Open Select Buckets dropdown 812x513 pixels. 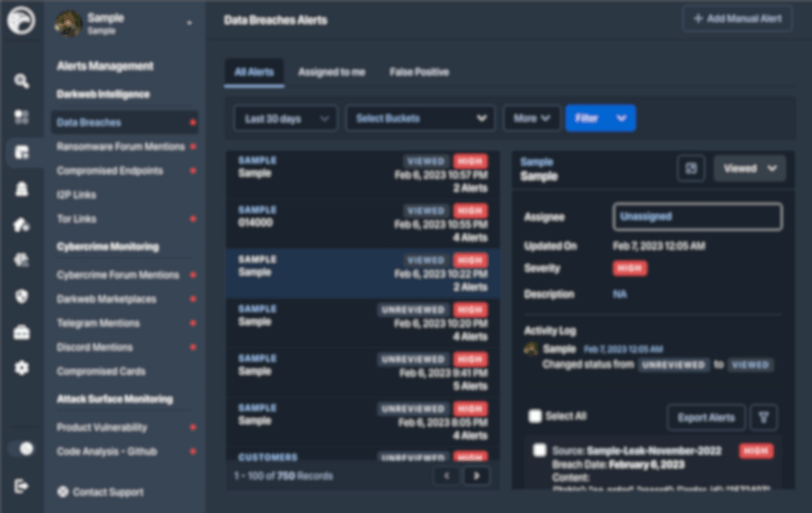[x=420, y=119]
